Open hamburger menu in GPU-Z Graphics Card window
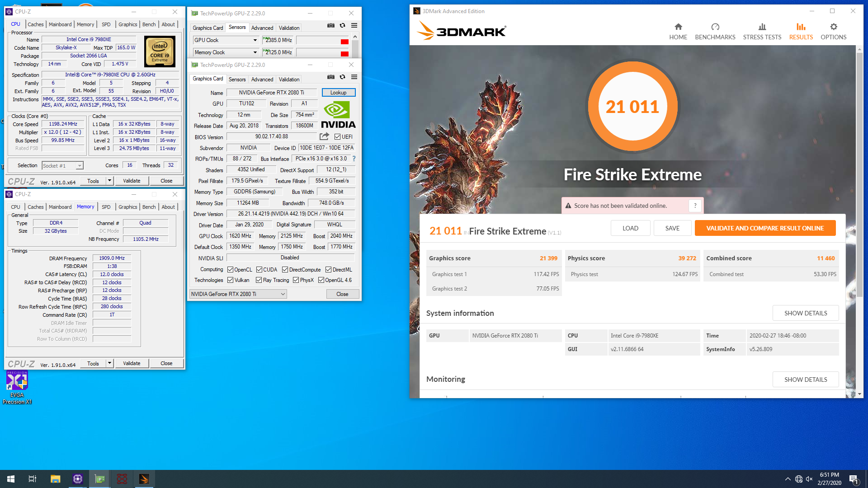Viewport: 868px width, 488px height. point(354,77)
